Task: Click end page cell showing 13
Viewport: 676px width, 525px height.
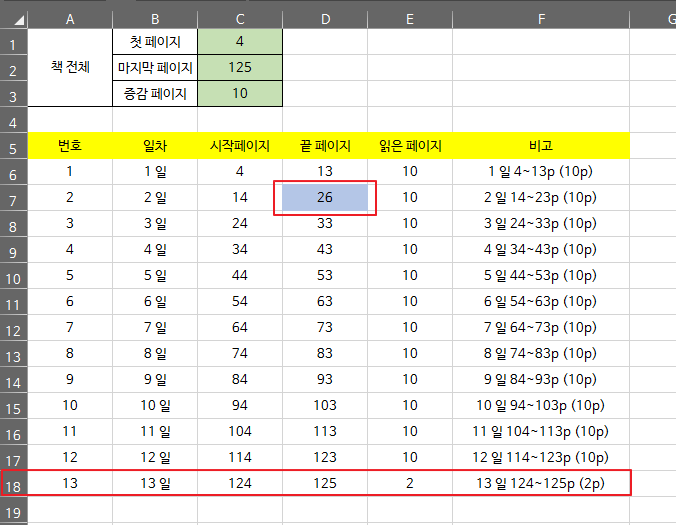Action: 325,172
